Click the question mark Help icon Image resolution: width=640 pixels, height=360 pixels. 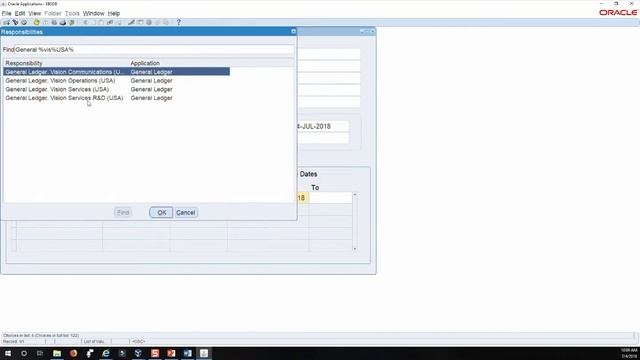(x=178, y=22)
